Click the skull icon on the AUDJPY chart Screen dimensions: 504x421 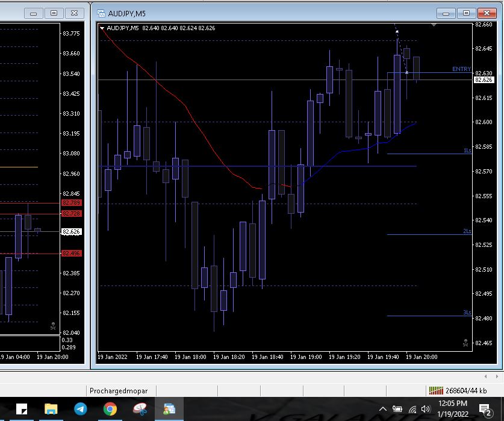[x=465, y=343]
